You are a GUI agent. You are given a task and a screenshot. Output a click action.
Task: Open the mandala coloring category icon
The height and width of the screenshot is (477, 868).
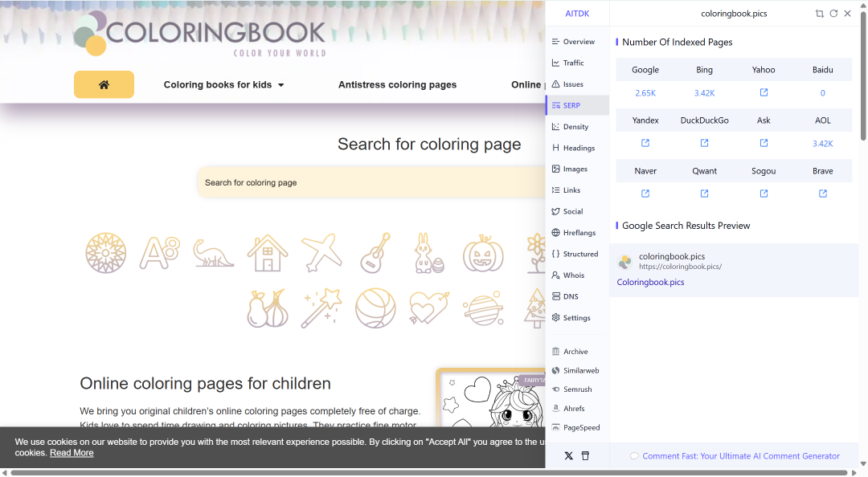point(106,253)
